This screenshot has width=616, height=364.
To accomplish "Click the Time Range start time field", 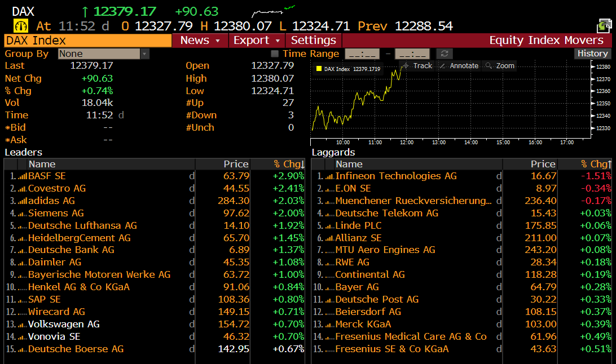I will coord(362,54).
